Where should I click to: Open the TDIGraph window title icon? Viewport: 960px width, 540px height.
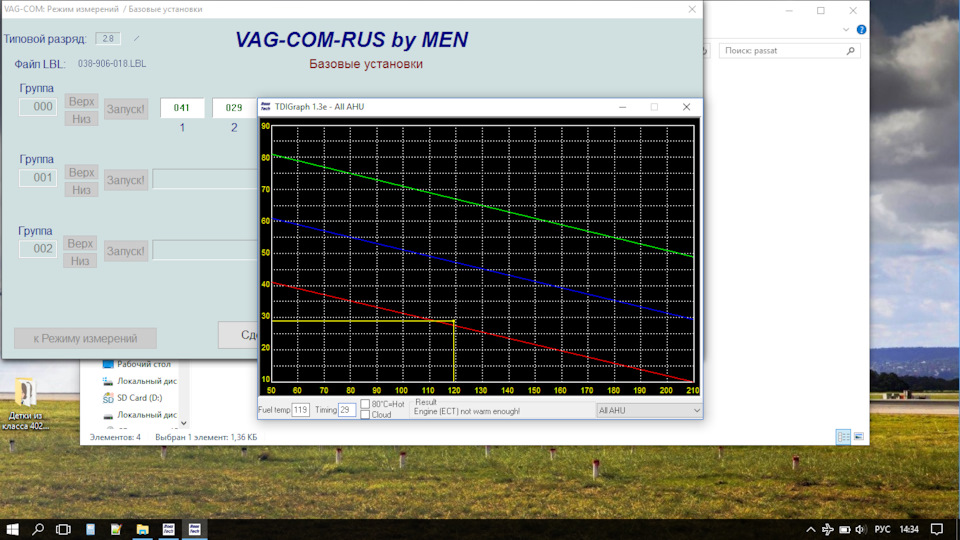265,107
